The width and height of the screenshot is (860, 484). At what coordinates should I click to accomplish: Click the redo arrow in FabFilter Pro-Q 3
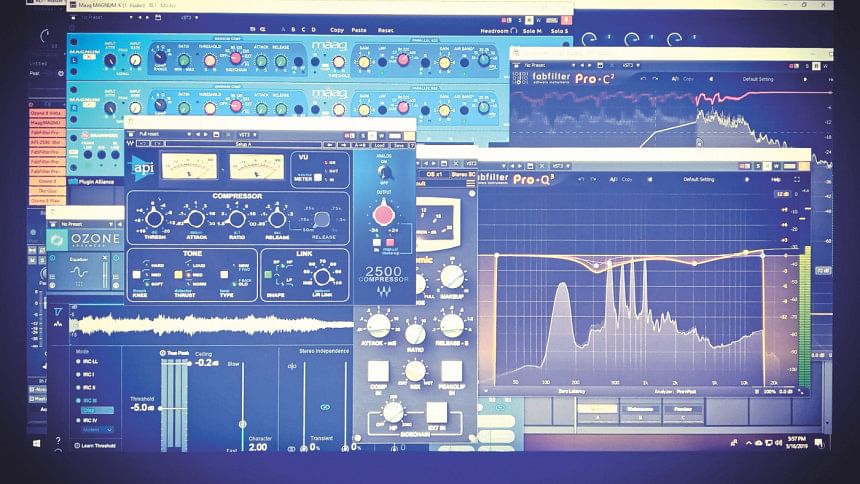[x=594, y=179]
